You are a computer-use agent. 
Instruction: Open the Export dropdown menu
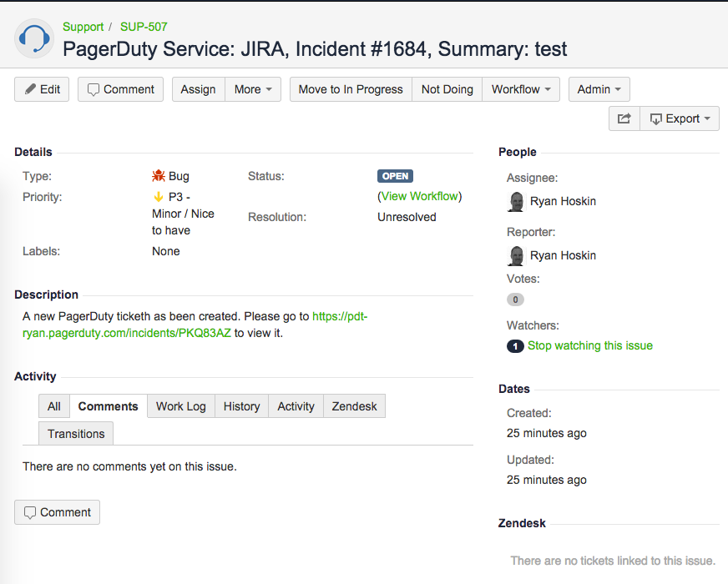(680, 118)
